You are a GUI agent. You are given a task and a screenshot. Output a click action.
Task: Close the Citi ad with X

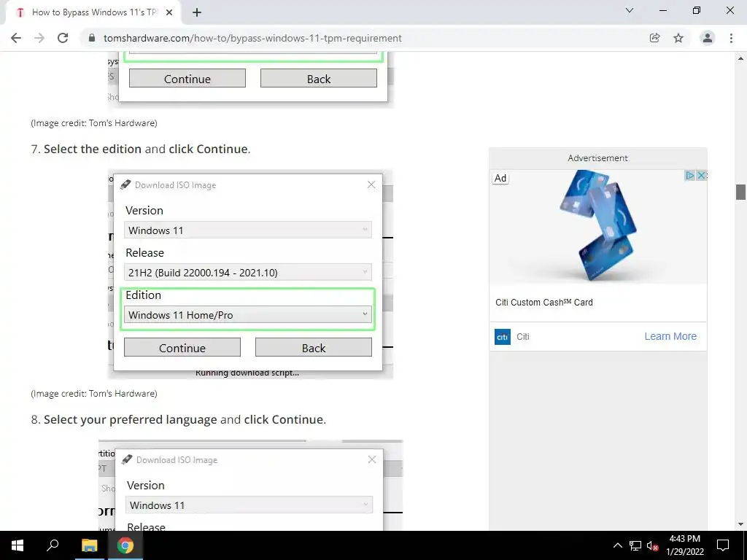[701, 175]
